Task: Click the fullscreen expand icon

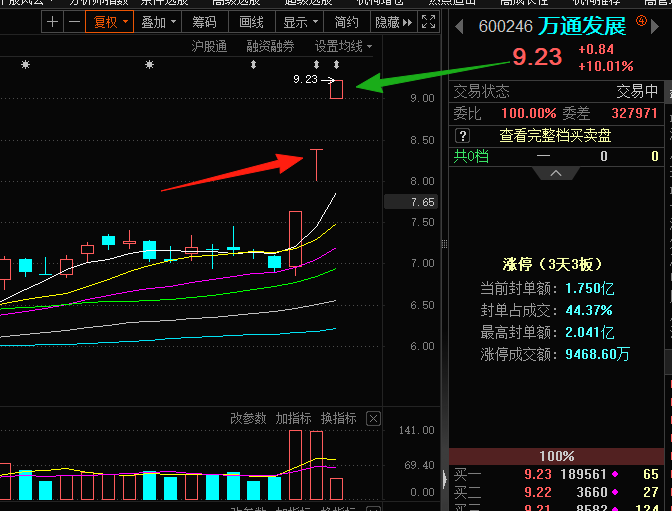Action: [429, 21]
